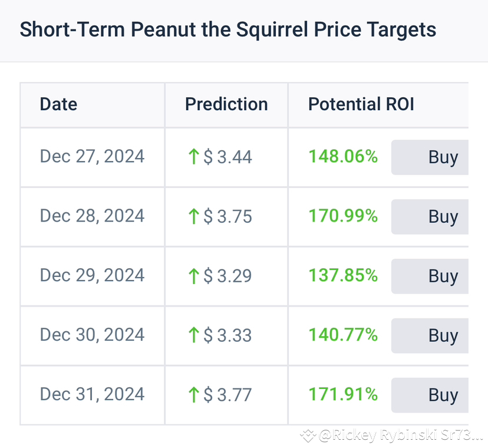Click the up arrow beside $3.33 prediction

pos(193,335)
